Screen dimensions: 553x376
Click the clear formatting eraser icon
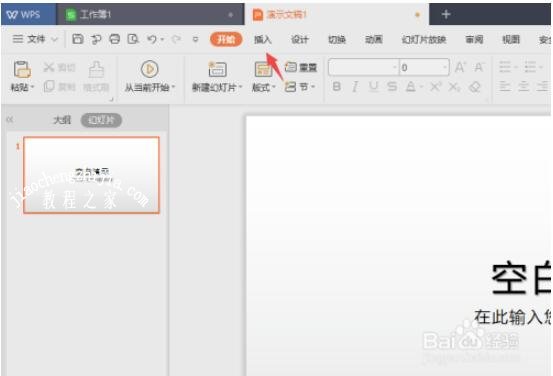(475, 86)
